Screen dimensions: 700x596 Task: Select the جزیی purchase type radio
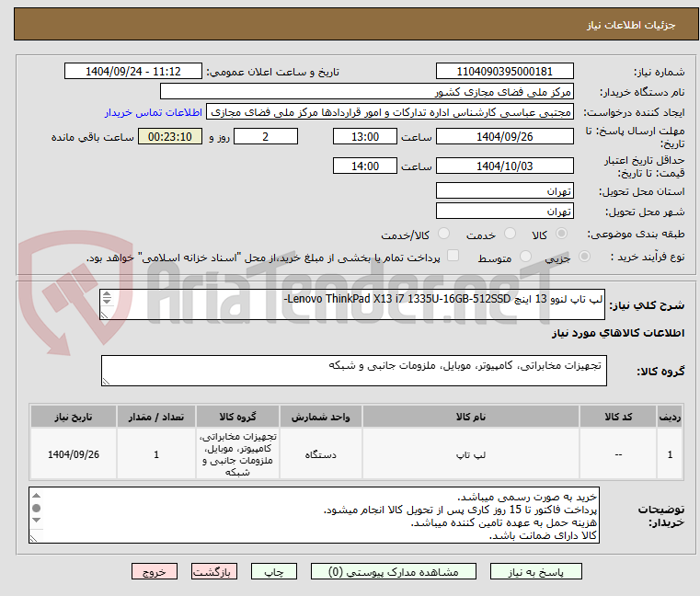tap(584, 257)
